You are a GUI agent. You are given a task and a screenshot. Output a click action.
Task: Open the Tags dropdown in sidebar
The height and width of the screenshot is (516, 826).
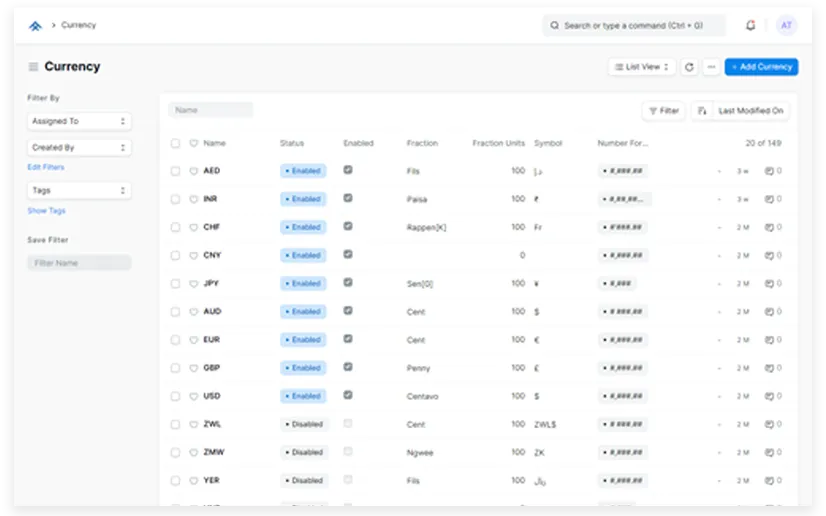[79, 190]
